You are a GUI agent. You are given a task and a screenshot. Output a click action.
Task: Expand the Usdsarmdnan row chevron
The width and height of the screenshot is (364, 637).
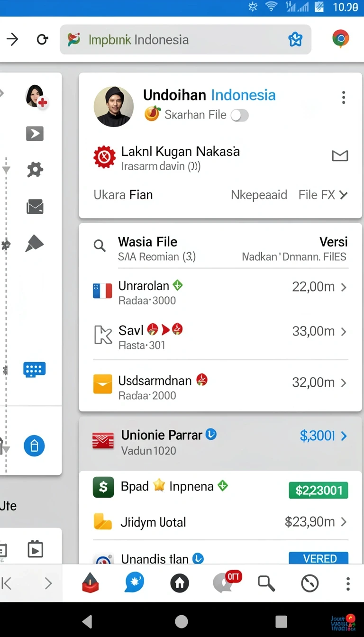tap(344, 382)
